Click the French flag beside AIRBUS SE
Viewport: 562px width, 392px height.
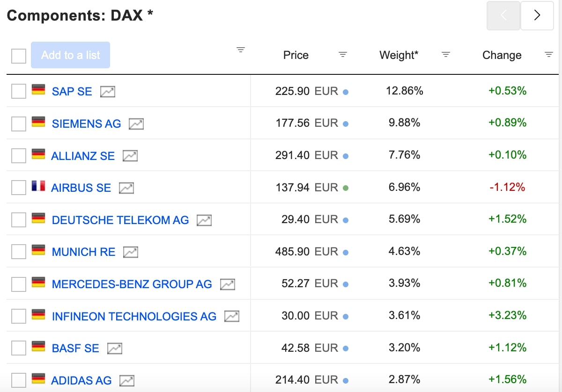pos(38,186)
